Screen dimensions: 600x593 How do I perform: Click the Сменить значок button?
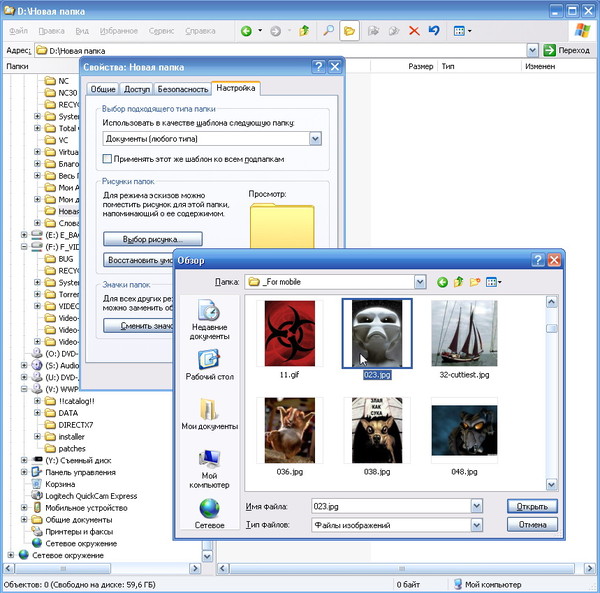138,326
